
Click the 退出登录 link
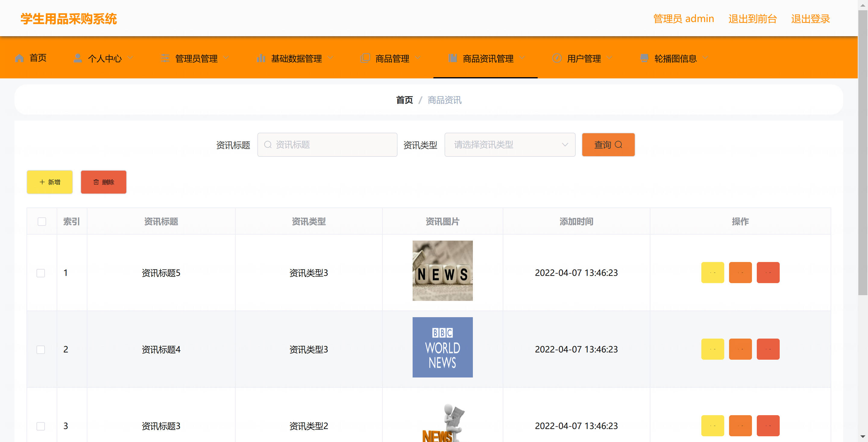point(810,19)
